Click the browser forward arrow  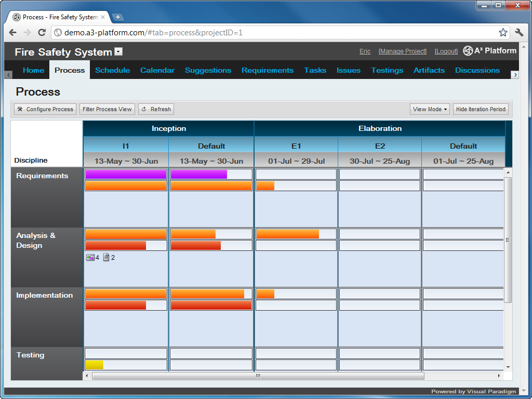pyautogui.click(x=27, y=33)
